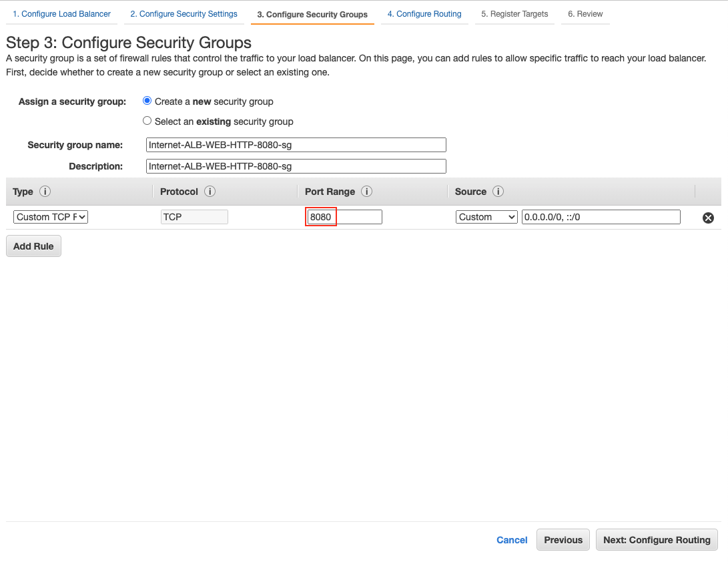Switch to the Configure Routing tab
Screen dimensions: 728x564
(424, 13)
